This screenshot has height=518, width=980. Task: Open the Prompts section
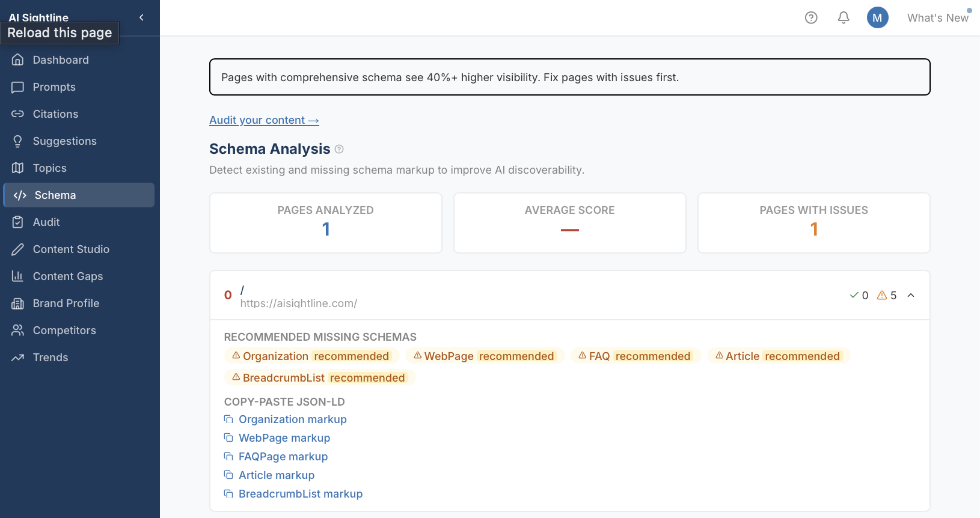pos(54,87)
